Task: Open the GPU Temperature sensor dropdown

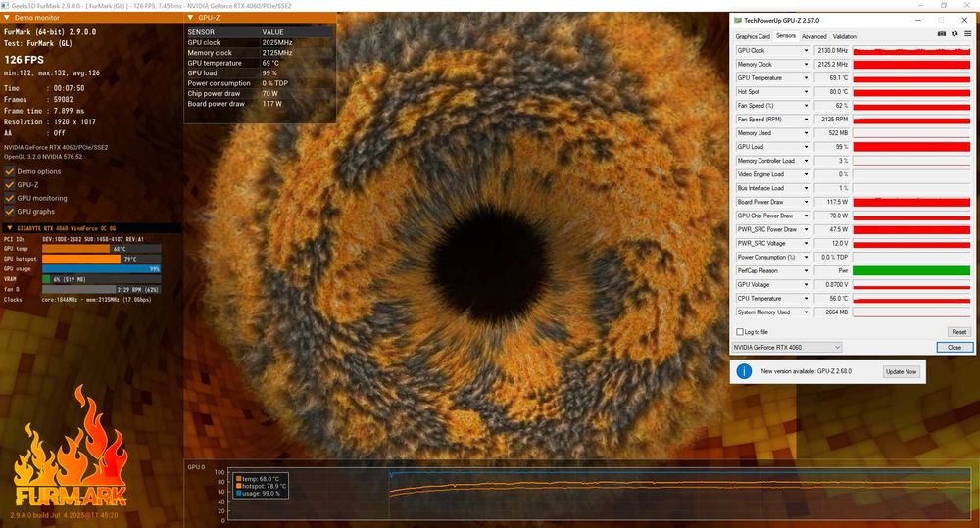Action: (x=806, y=78)
